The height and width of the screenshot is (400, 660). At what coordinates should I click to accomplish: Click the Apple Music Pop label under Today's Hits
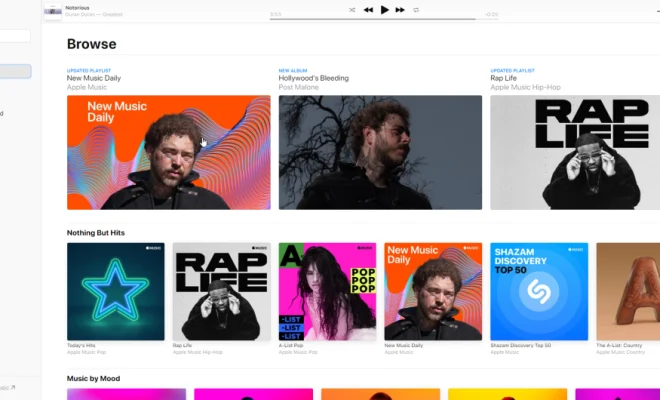tap(86, 352)
